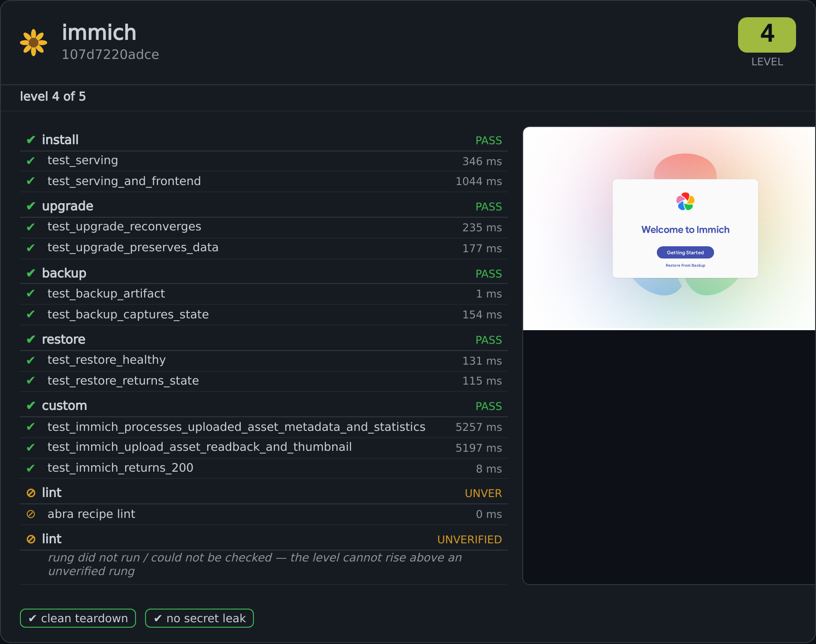
Task: Collapse the upgrade section header
Action: coord(264,206)
